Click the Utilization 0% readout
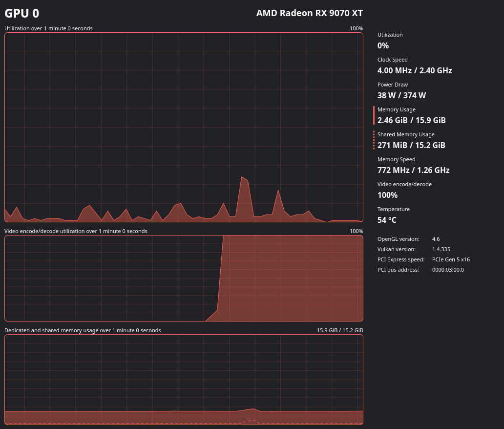 (x=383, y=45)
